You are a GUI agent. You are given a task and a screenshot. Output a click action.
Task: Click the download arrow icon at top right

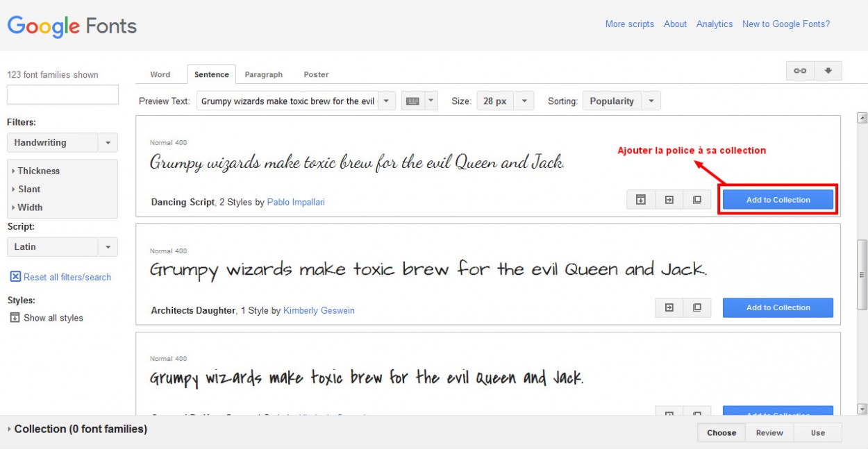coord(828,71)
